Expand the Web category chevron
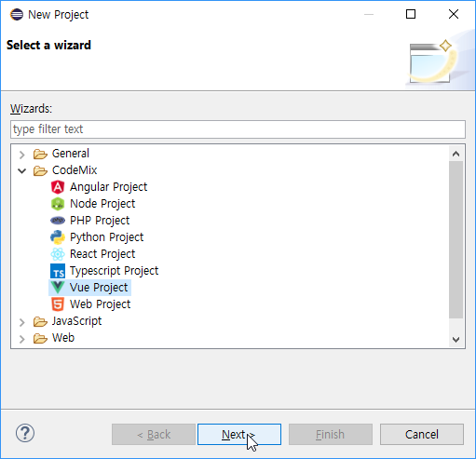 (x=21, y=339)
